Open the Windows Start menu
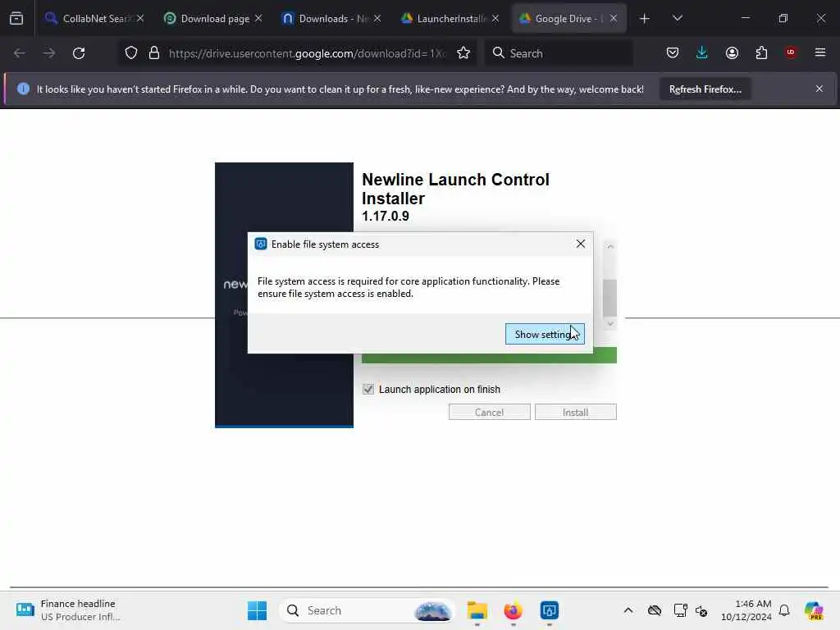The height and width of the screenshot is (630, 840). click(257, 610)
